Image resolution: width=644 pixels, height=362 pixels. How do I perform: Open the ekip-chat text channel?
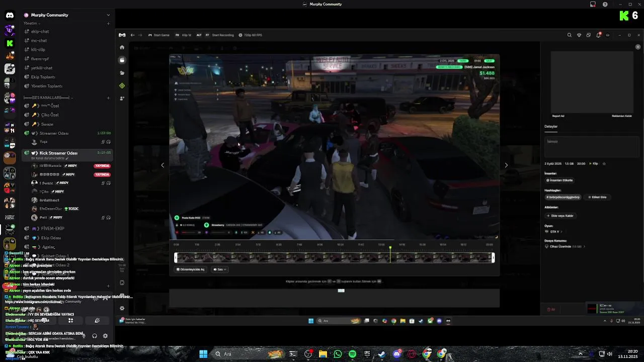(40, 32)
